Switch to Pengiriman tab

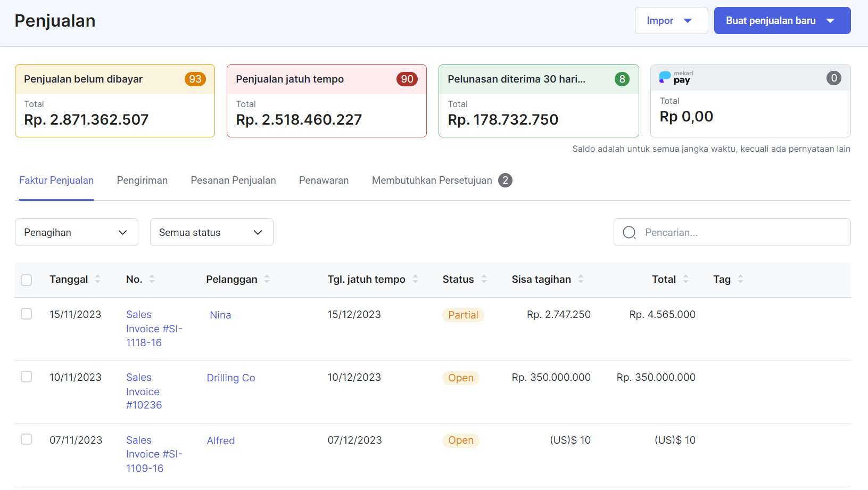click(x=142, y=181)
